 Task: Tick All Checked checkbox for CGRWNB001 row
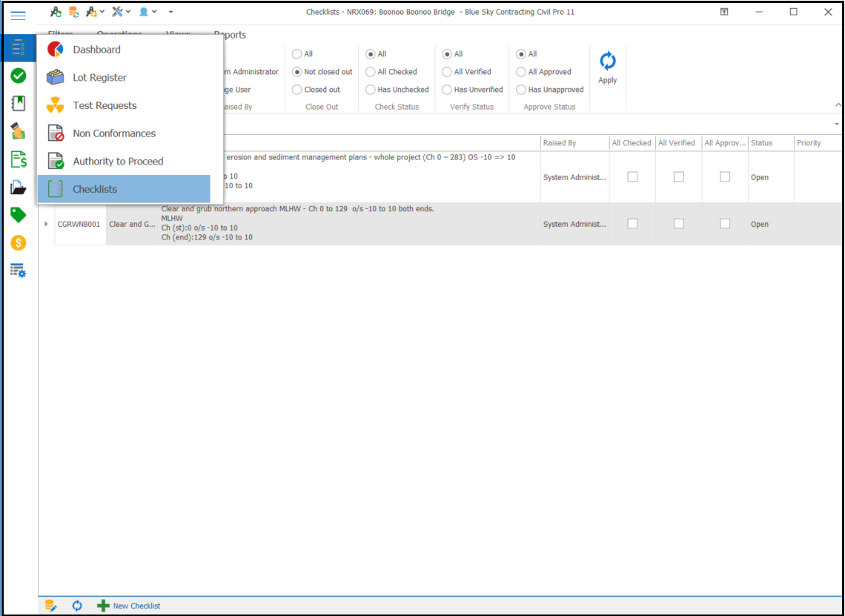click(x=632, y=224)
